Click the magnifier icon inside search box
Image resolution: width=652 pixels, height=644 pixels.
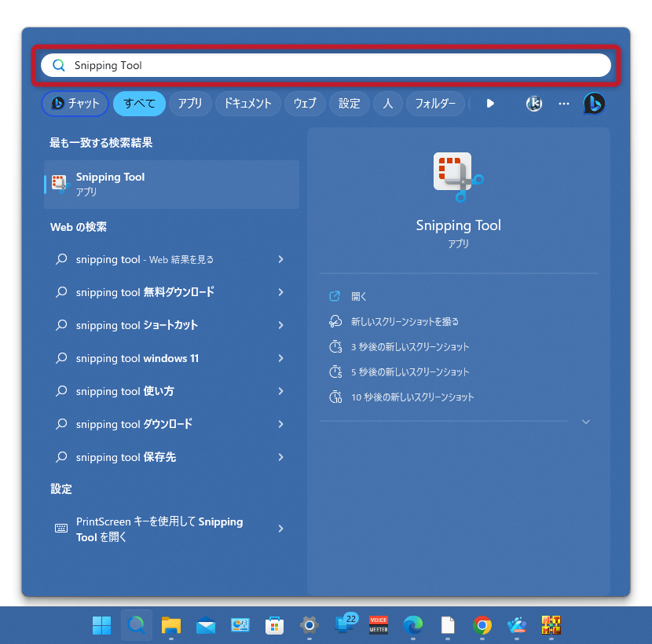tap(59, 65)
